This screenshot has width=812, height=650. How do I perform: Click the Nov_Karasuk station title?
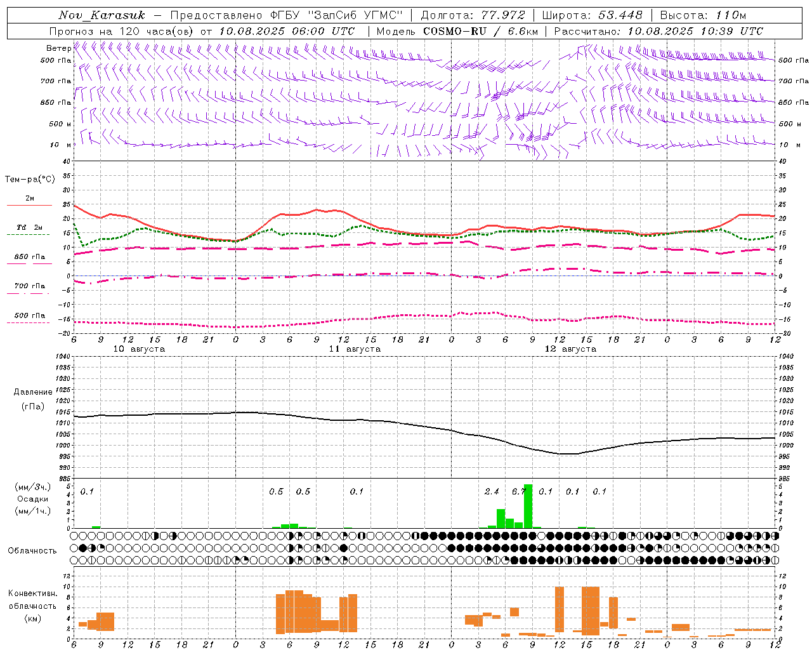tap(101, 15)
